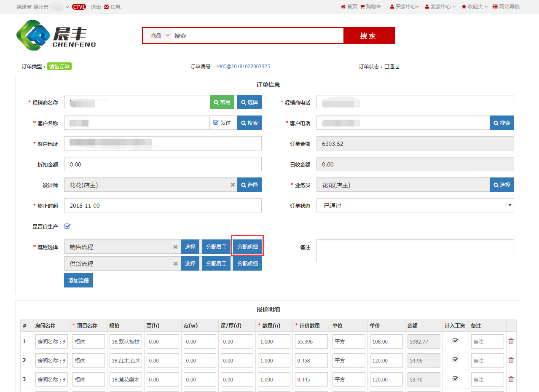The width and height of the screenshot is (539, 392).
Task: Delete row 1 with trash icon
Action: [x=511, y=341]
